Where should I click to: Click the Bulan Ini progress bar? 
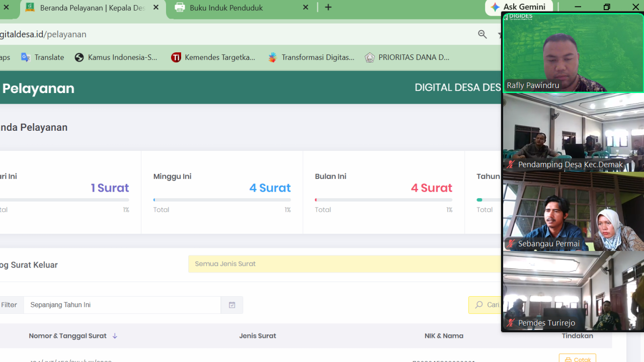(383, 200)
